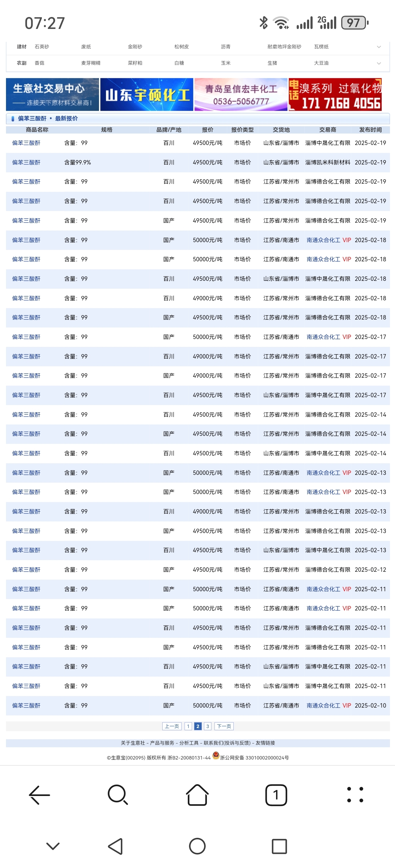Open 生猪 category link

click(x=272, y=63)
